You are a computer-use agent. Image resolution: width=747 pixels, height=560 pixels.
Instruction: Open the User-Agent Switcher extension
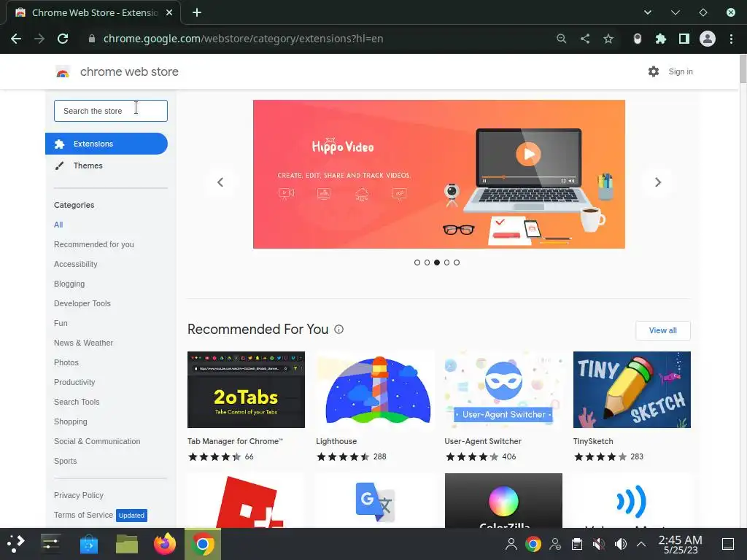pos(503,407)
